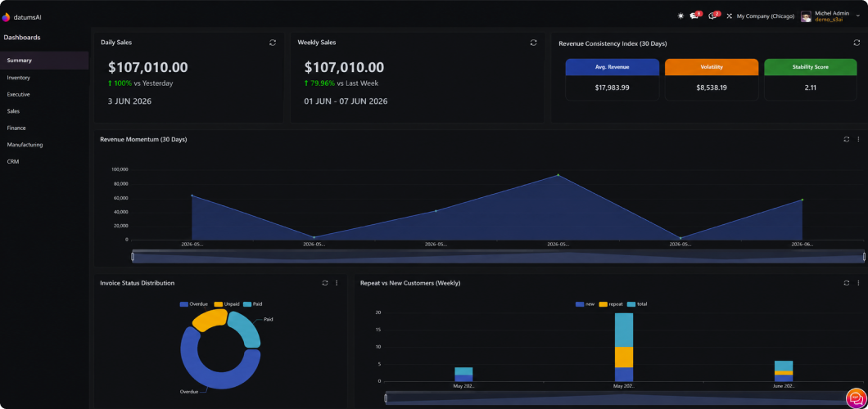Image resolution: width=868 pixels, height=409 pixels.
Task: Click the Paid teal donut segment
Action: pyautogui.click(x=247, y=329)
